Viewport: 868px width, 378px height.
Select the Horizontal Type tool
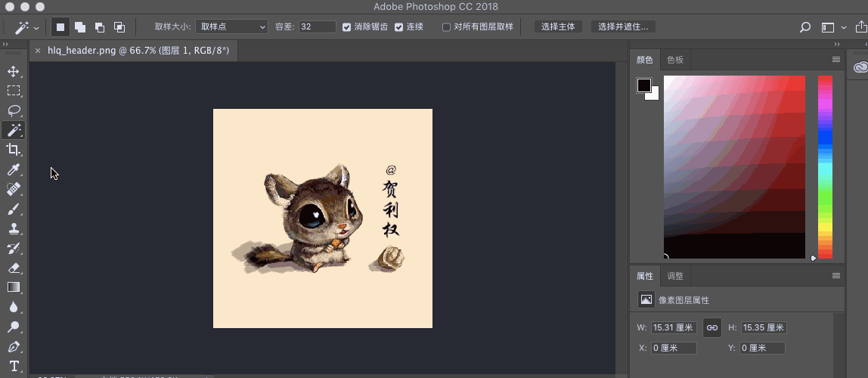(x=14, y=366)
